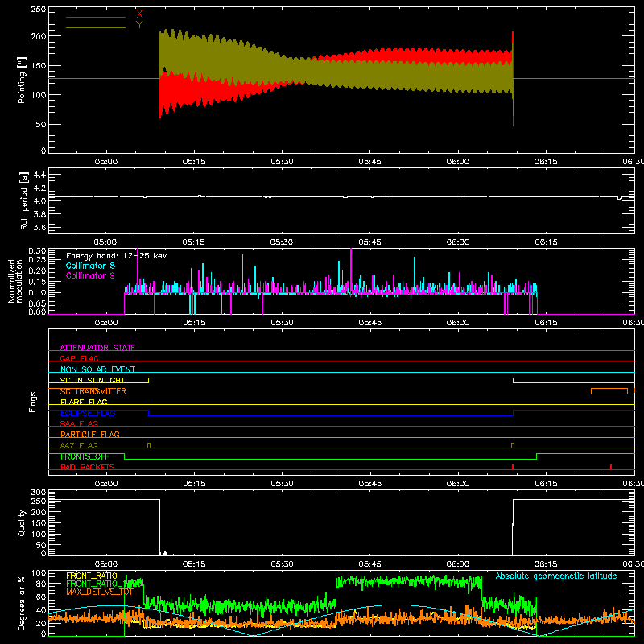Click the 'Flags' axis title

[x=32, y=402]
